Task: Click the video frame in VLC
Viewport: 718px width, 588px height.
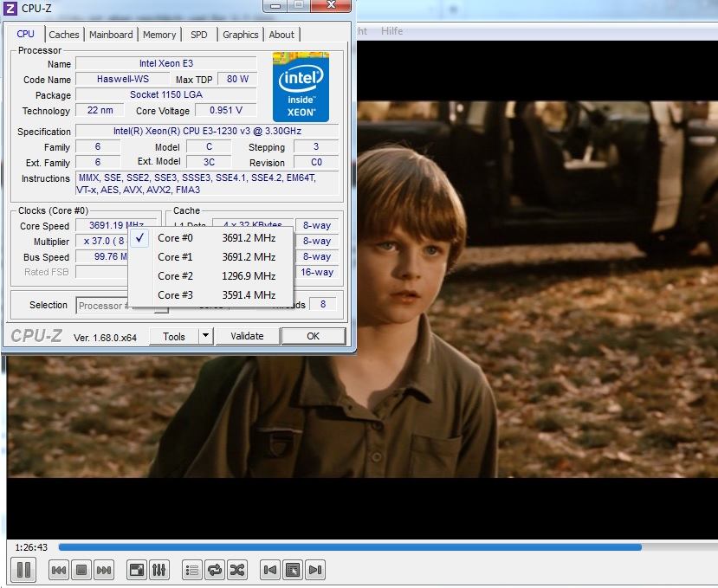Action: coord(537,289)
